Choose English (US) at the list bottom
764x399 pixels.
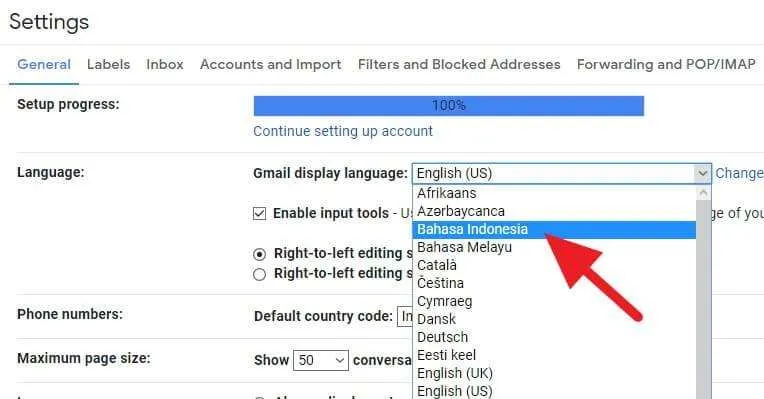pos(554,391)
